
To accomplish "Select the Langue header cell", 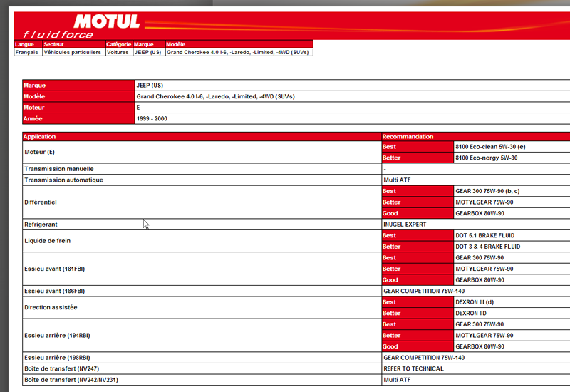I will pyautogui.click(x=28, y=44).
